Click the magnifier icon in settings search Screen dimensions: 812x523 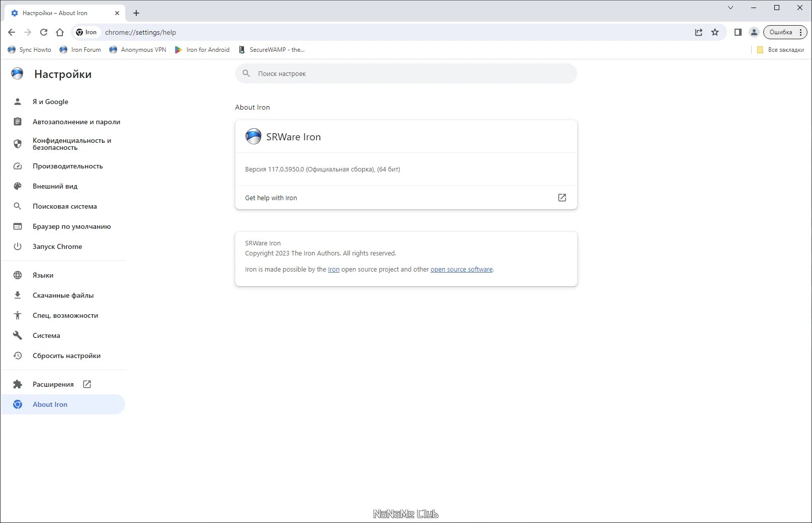coord(246,73)
